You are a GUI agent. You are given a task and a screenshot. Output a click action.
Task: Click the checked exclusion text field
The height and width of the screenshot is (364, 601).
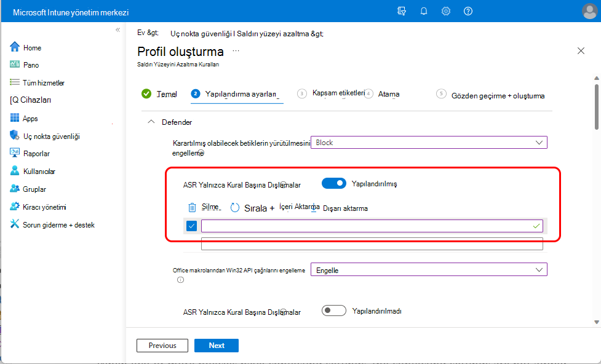click(x=372, y=226)
